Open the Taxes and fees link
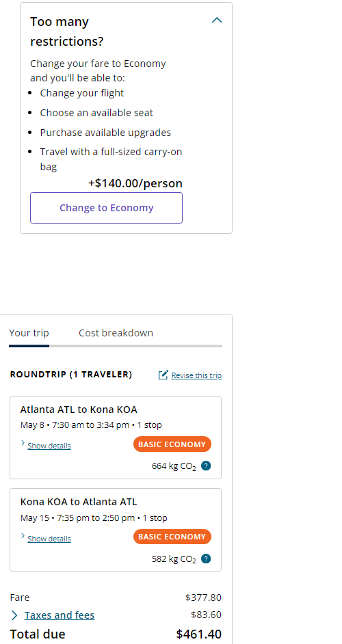Screen dimensions: 342x644 60,615
